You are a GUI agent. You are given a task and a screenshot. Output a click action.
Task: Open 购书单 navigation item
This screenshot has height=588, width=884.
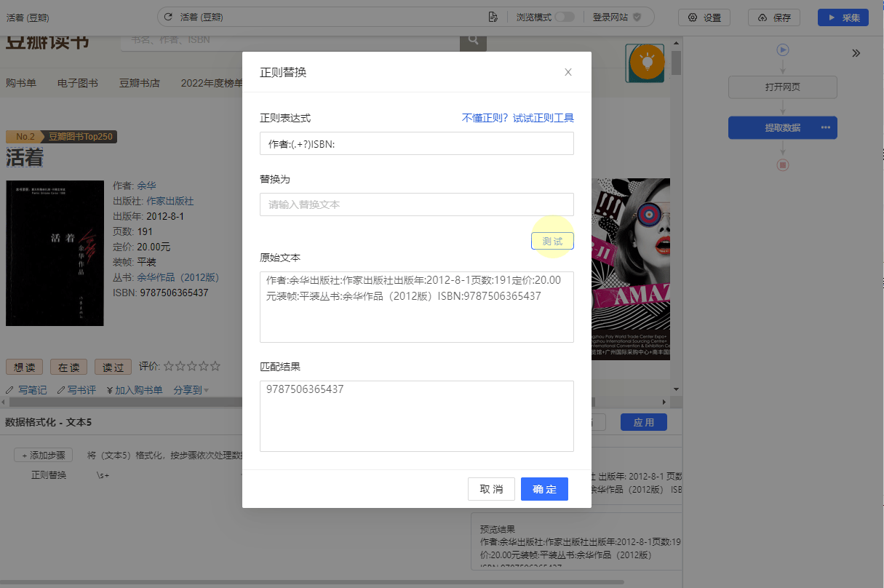[20, 83]
